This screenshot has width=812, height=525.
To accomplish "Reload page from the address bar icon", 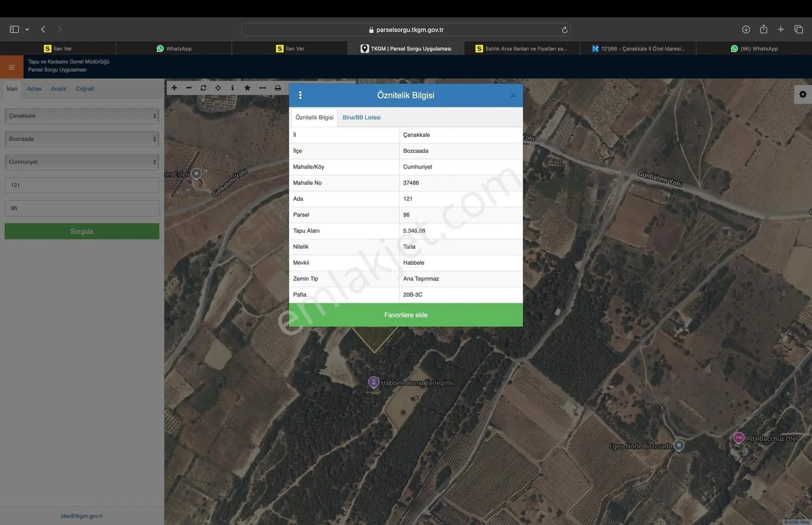I will click(x=564, y=30).
